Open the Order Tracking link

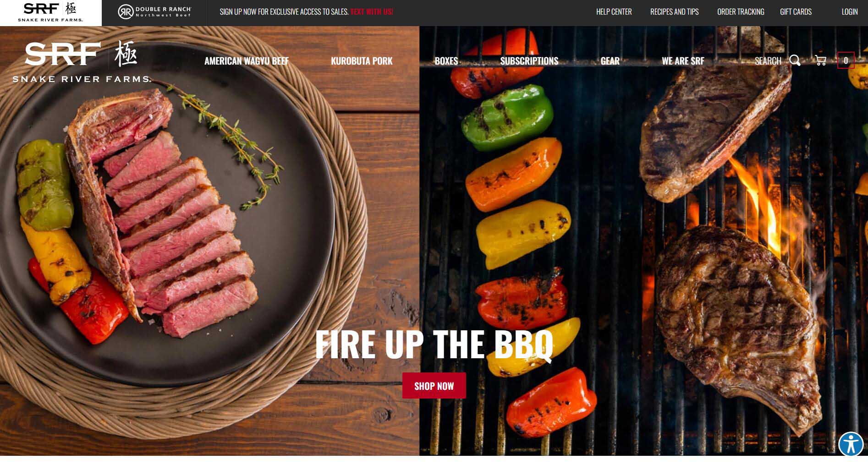coord(741,12)
